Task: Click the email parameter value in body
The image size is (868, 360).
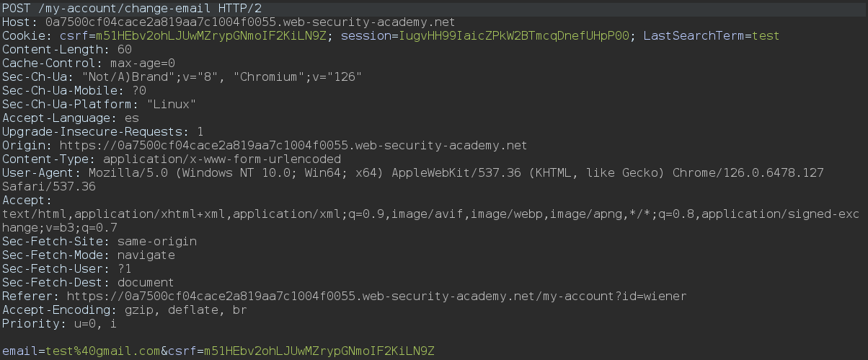Action: pyautogui.click(x=103, y=351)
